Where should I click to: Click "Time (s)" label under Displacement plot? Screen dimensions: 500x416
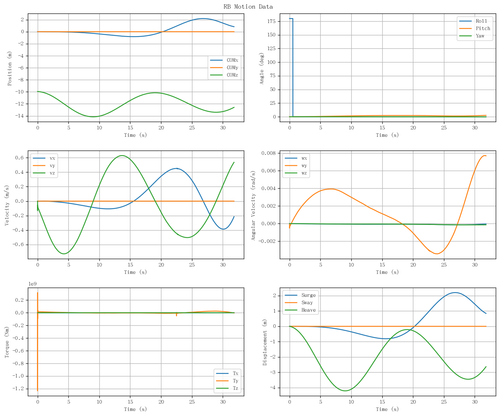(388, 409)
